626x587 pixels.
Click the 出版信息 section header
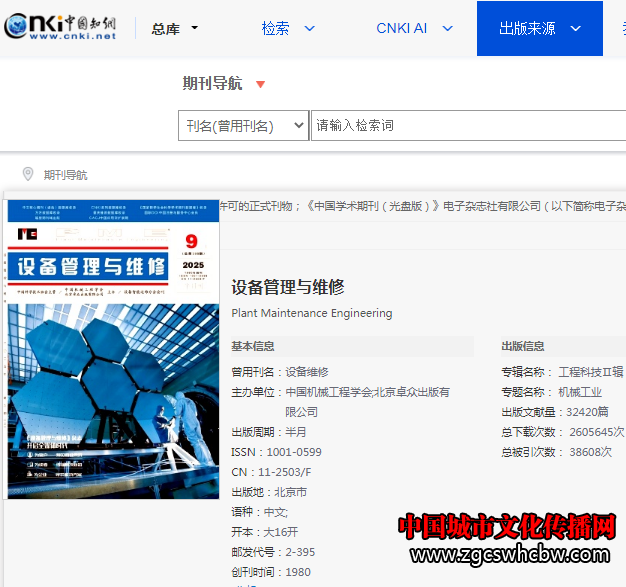tap(523, 346)
